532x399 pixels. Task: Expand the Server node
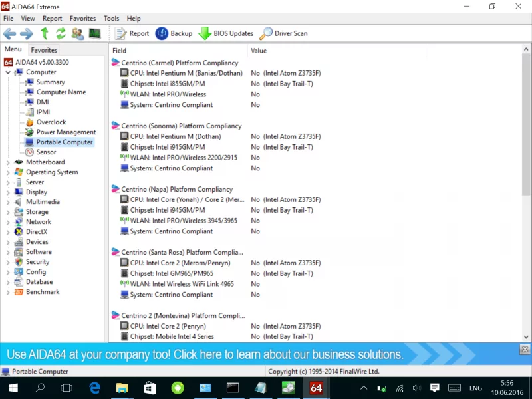pos(8,182)
